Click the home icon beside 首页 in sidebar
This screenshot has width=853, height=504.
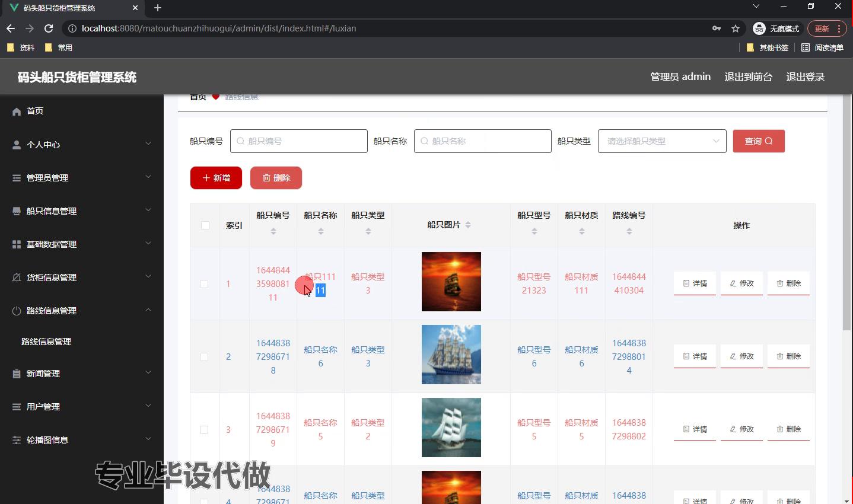[x=17, y=111]
